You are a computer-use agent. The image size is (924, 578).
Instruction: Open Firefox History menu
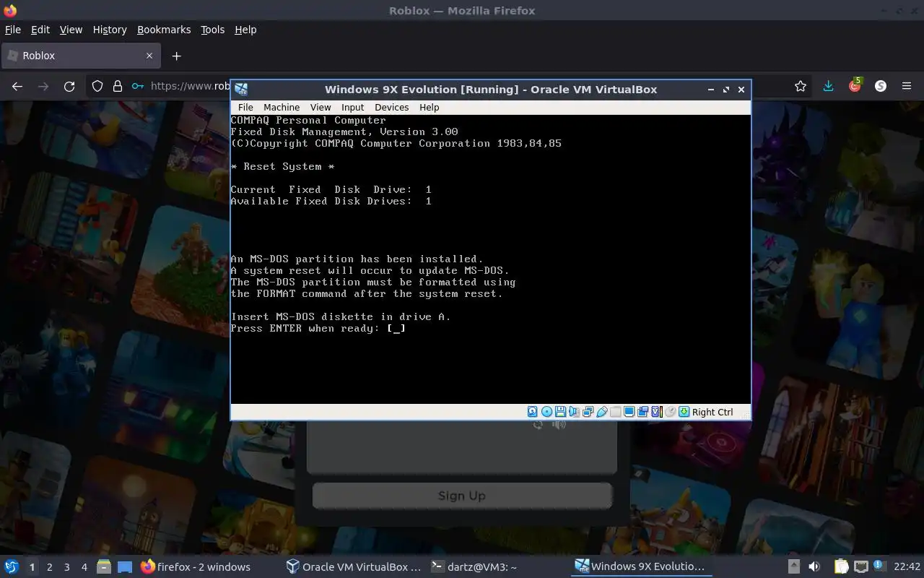tap(110, 30)
